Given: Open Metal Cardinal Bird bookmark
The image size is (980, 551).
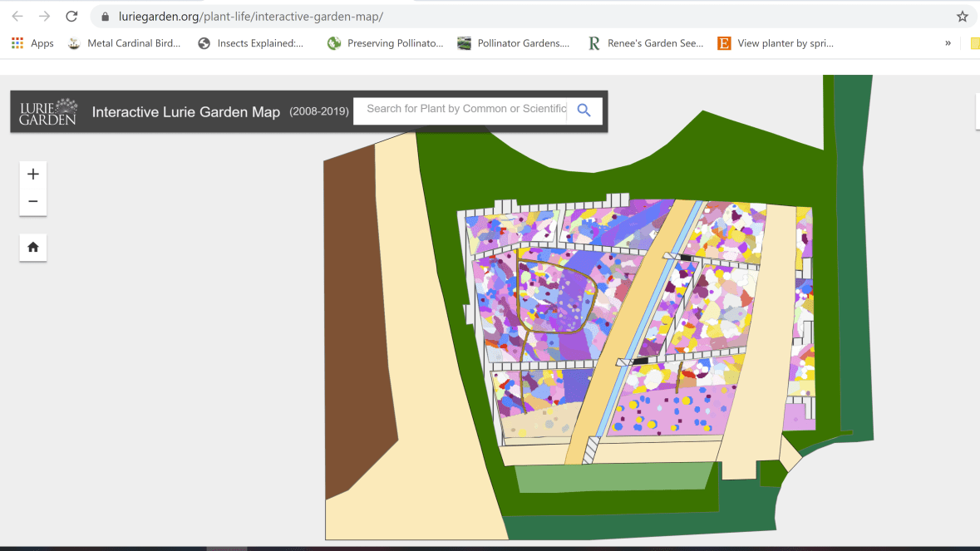Looking at the screenshot, I should (125, 43).
